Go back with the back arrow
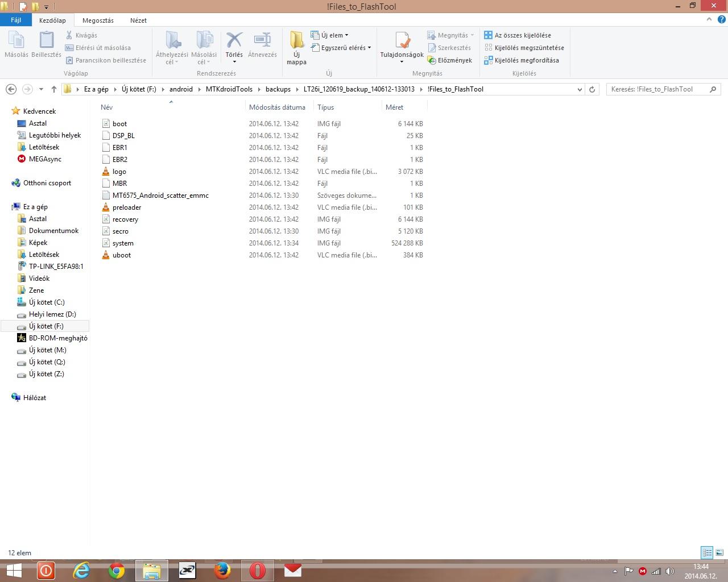Viewport: 728px width, 582px height. click(x=11, y=89)
